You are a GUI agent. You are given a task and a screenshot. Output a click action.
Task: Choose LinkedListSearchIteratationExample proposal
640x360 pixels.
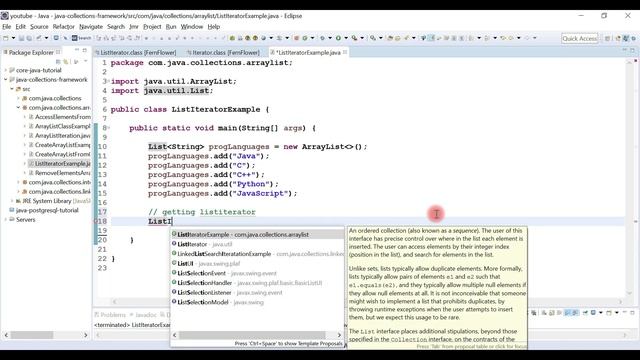(258, 254)
